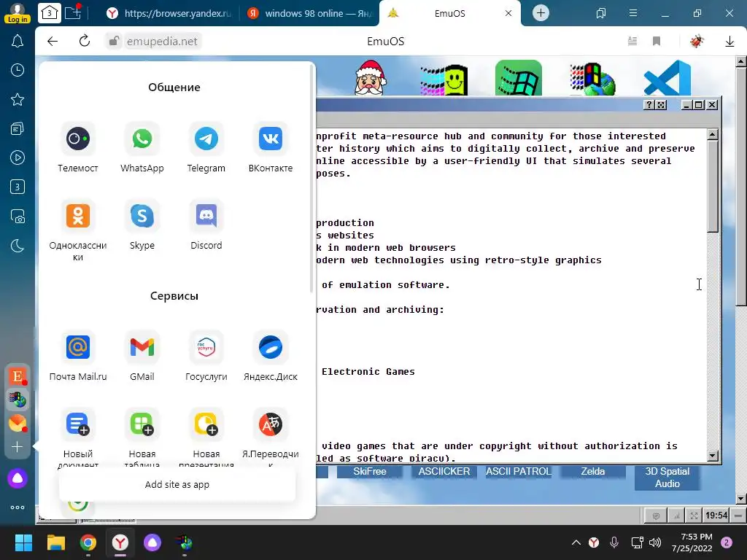Open Etsy pinned app in sidebar
747x560 pixels.
pos(18,376)
